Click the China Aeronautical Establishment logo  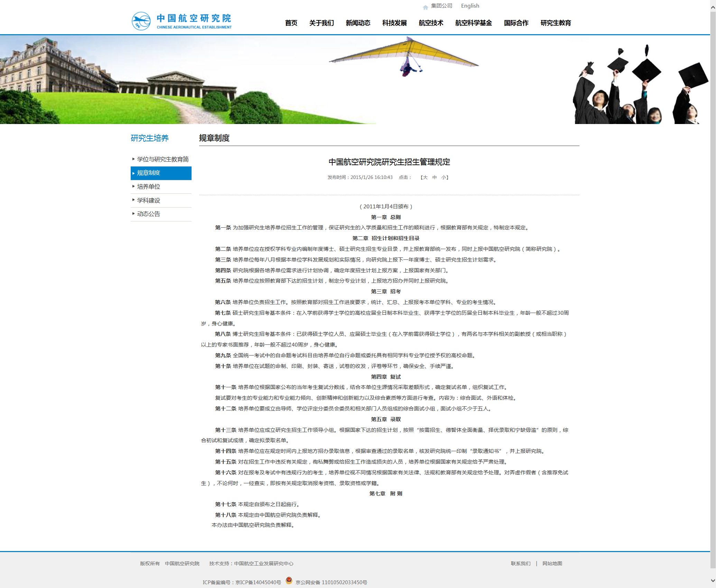[182, 21]
